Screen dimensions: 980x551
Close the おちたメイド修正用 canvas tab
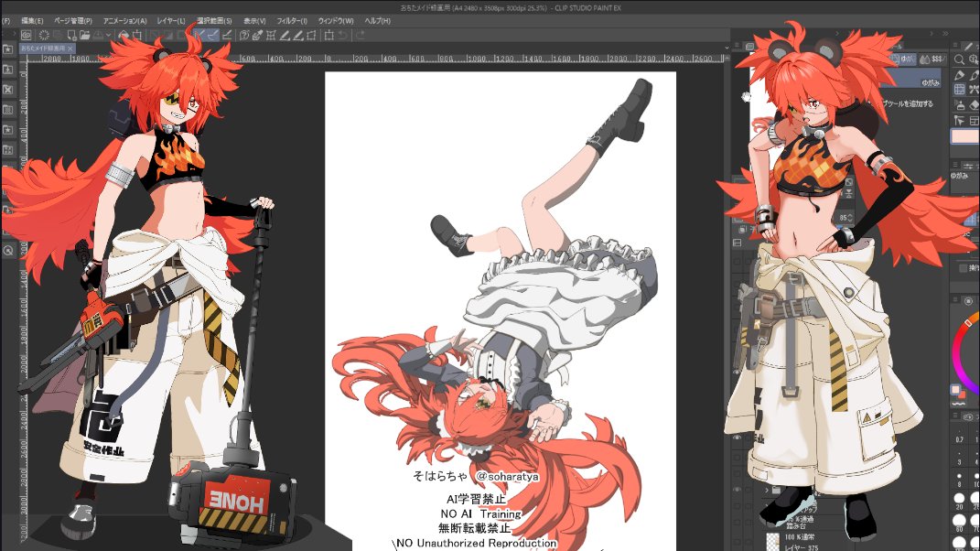[x=70, y=49]
